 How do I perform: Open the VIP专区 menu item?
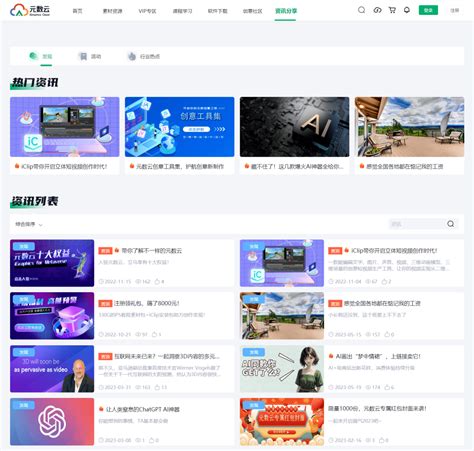pos(147,11)
